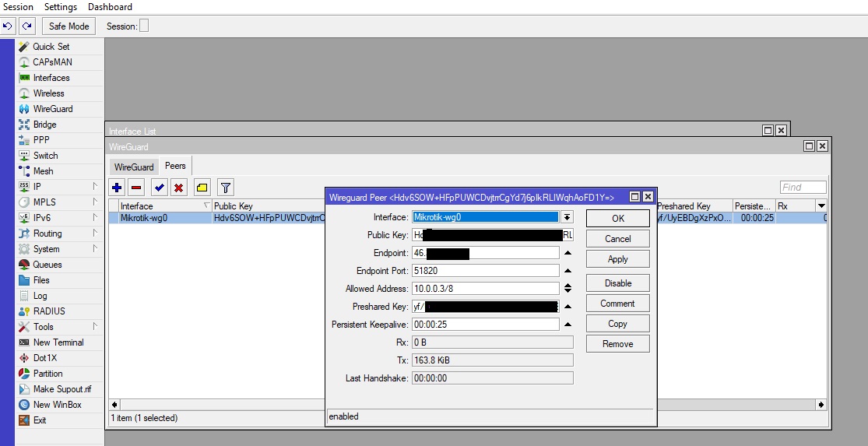868x446 pixels.
Task: Toggle the Session checkbox
Action: pyautogui.click(x=144, y=26)
